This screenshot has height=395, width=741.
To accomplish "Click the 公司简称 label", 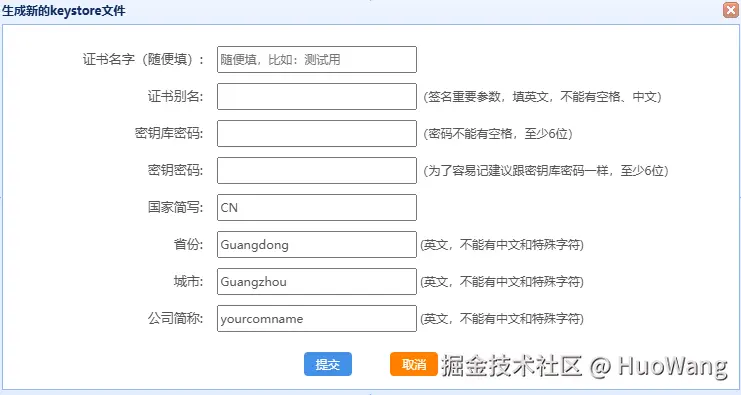I will click(x=175, y=318).
